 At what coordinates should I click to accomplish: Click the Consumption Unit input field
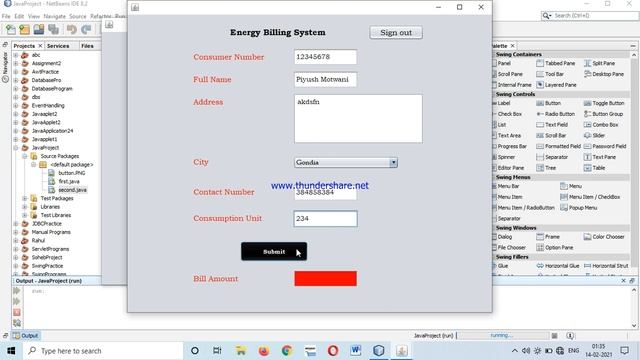[x=325, y=219]
